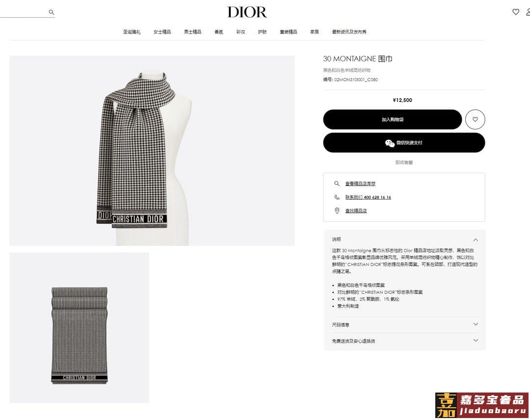The height and width of the screenshot is (420, 530).
Task: Open the 查找精品店 find boutique link
Action: [356, 210]
